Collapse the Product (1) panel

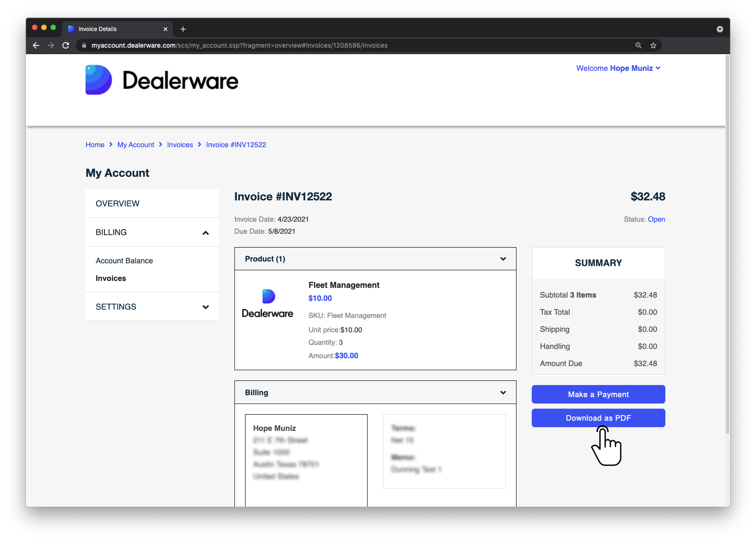(x=503, y=259)
